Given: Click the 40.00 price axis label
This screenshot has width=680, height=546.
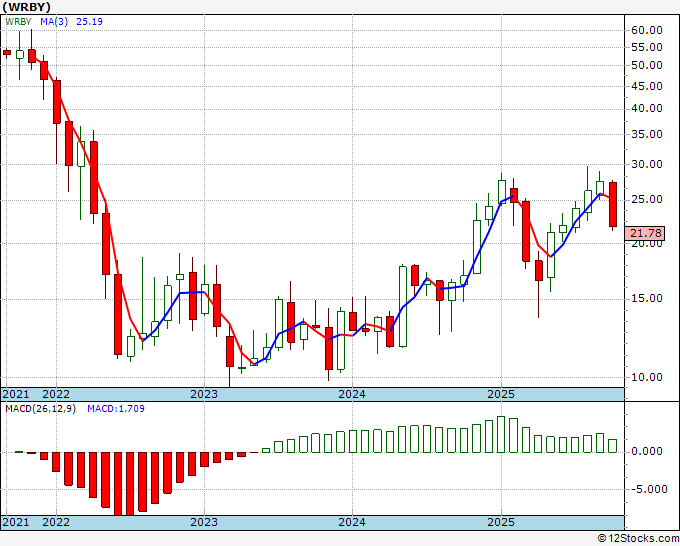Looking at the screenshot, I should point(647,108).
